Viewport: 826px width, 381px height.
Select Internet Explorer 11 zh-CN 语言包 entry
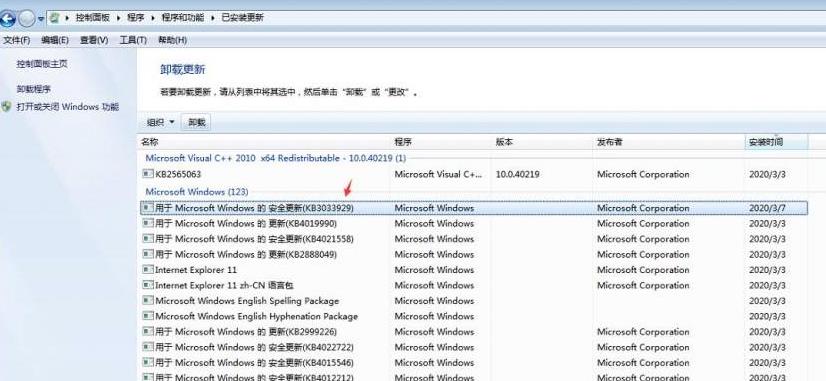tap(224, 286)
